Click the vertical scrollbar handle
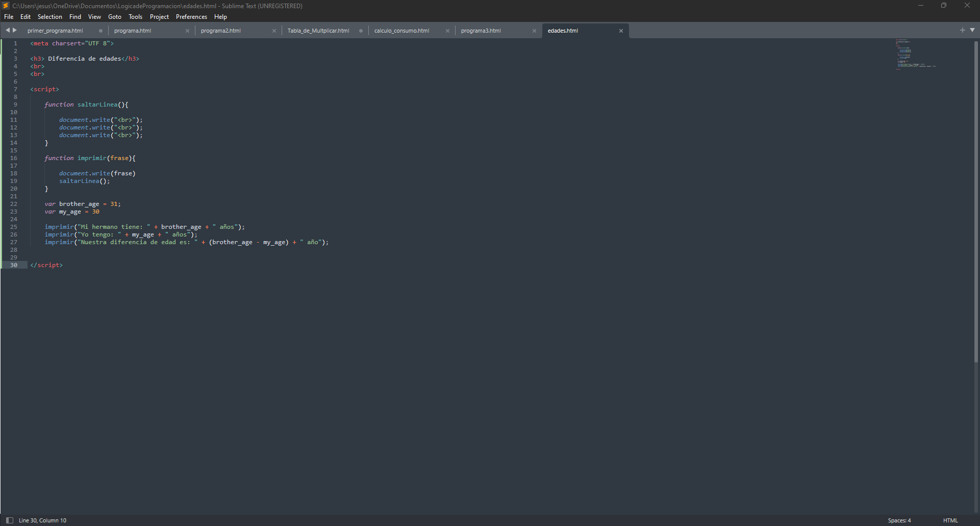980x526 pixels. tap(976, 201)
